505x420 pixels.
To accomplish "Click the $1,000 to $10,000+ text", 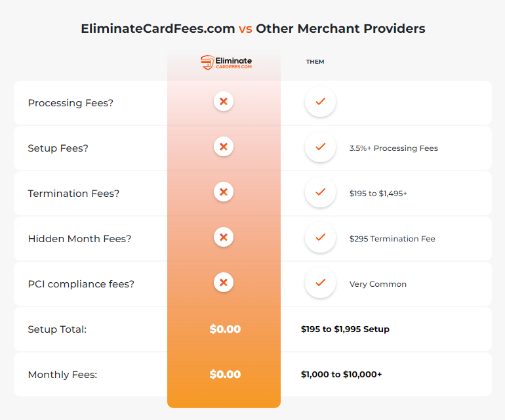I will (x=342, y=374).
